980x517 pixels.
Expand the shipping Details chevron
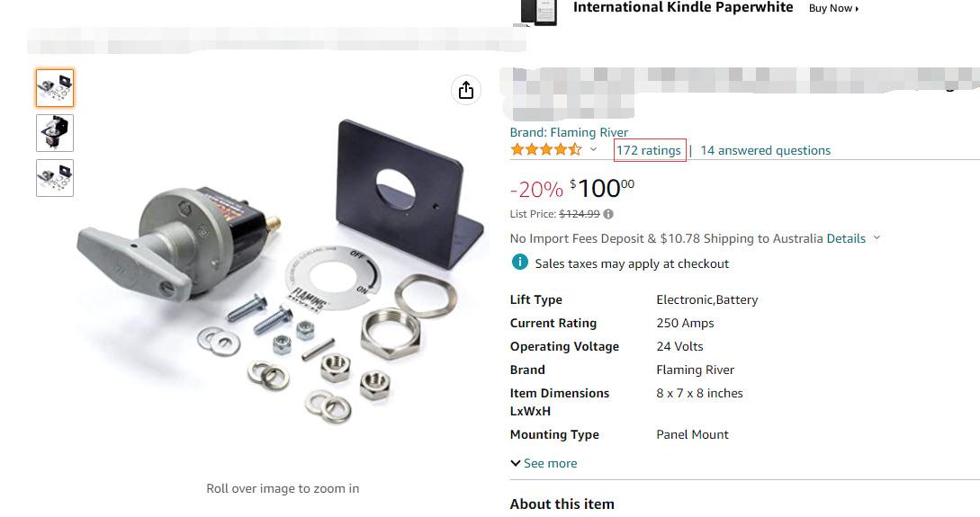pos(877,238)
